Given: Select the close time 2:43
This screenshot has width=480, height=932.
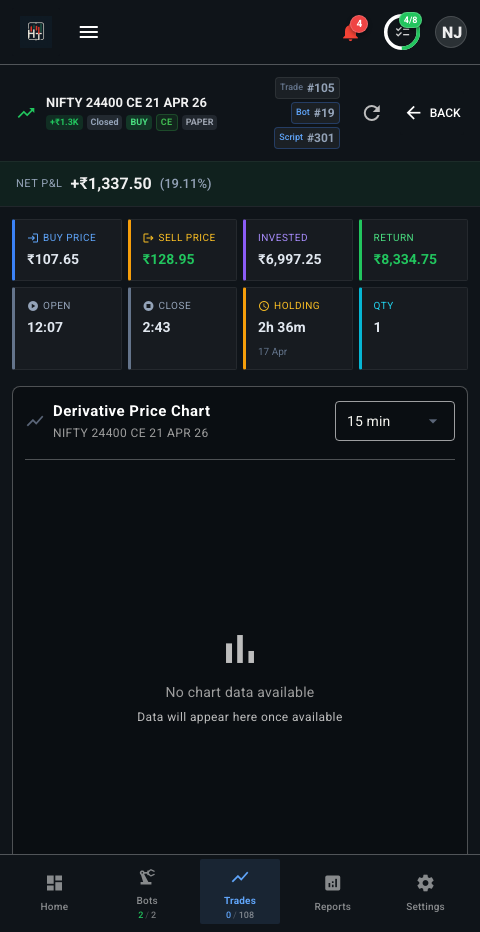Looking at the screenshot, I should click(x=157, y=327).
